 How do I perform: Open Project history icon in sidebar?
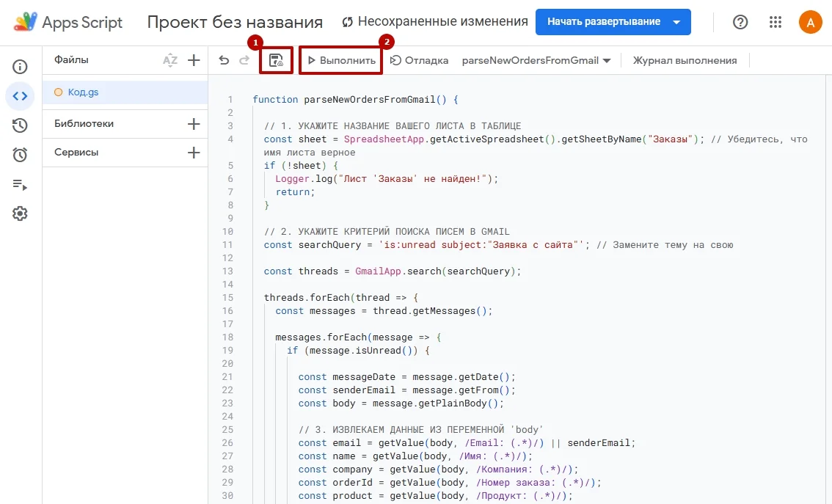[20, 125]
